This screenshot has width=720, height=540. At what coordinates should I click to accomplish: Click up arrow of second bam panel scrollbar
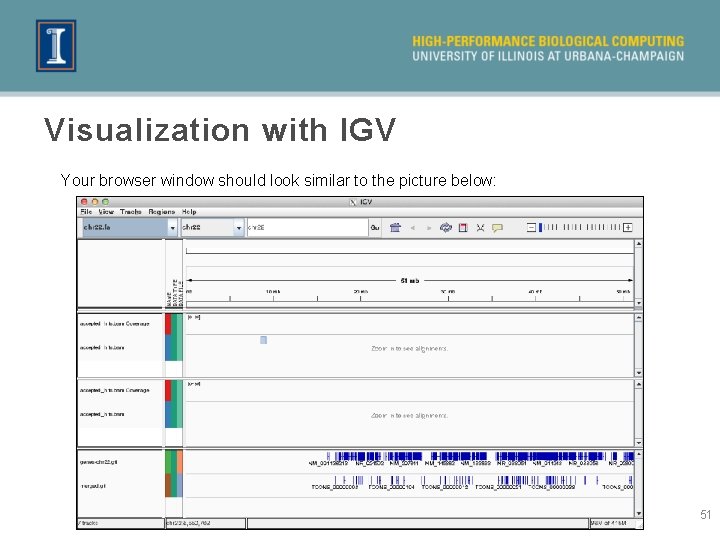click(638, 384)
